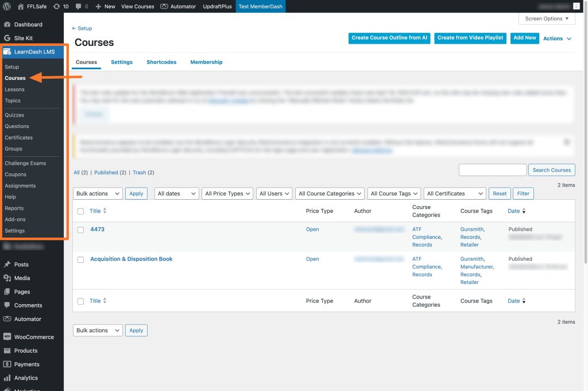Viewport: 588px width, 391px height.
Task: Select the Courses tab
Action: 86,62
